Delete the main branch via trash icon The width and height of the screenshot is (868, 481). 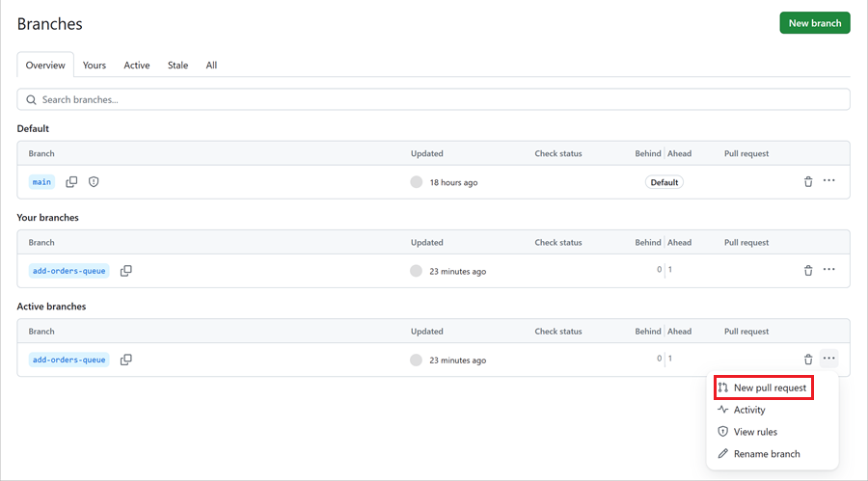tap(808, 181)
